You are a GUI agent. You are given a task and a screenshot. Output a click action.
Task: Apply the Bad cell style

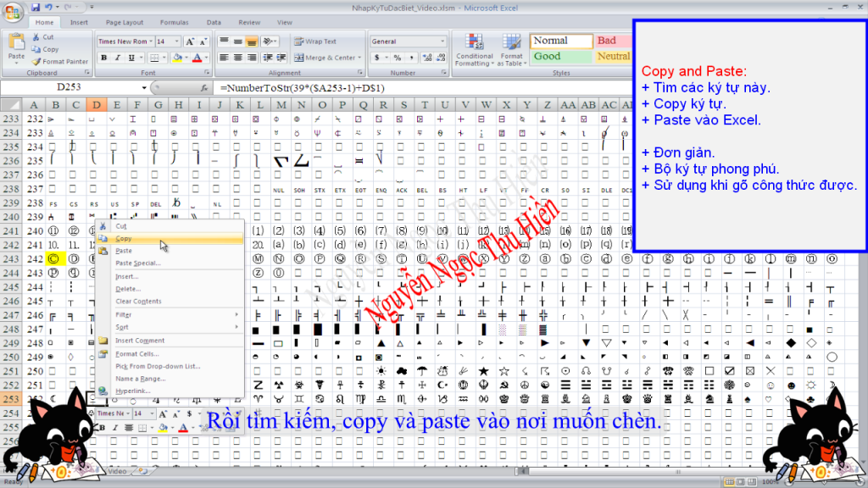(614, 41)
